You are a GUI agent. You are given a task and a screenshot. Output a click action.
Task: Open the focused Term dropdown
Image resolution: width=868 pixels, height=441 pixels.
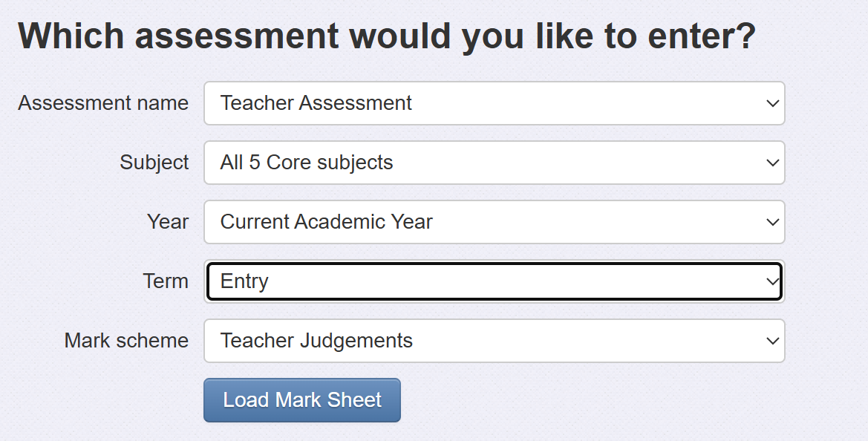tap(494, 281)
